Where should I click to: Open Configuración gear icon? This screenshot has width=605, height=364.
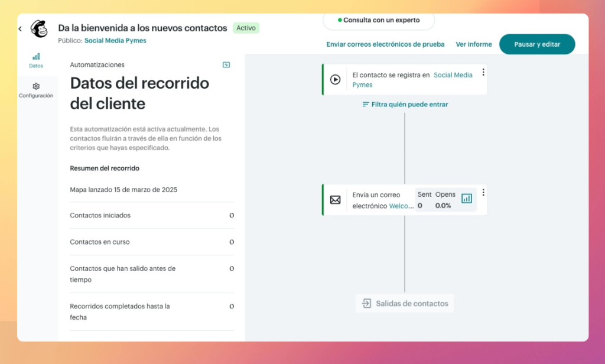click(x=36, y=86)
